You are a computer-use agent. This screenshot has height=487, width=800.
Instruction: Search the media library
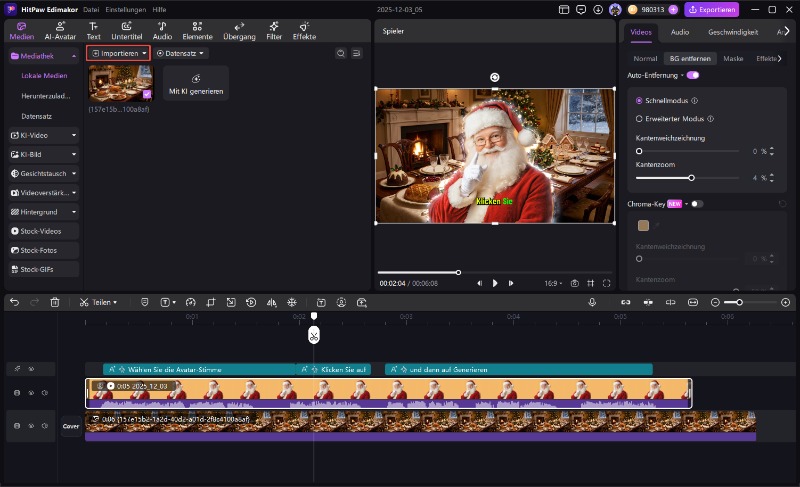(341, 53)
